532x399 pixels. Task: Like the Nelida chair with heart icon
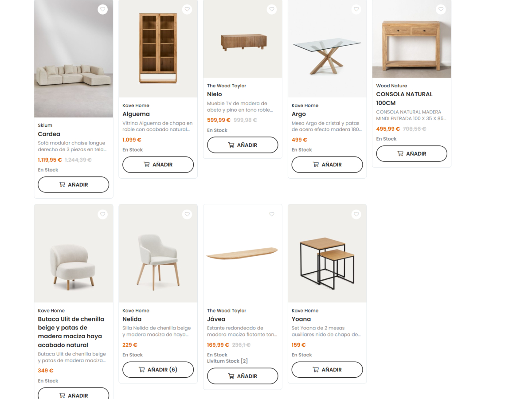(x=187, y=215)
